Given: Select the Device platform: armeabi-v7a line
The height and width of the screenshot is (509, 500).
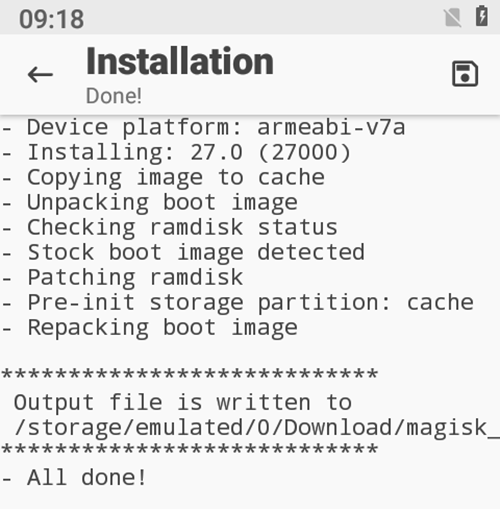Looking at the screenshot, I should (x=203, y=128).
